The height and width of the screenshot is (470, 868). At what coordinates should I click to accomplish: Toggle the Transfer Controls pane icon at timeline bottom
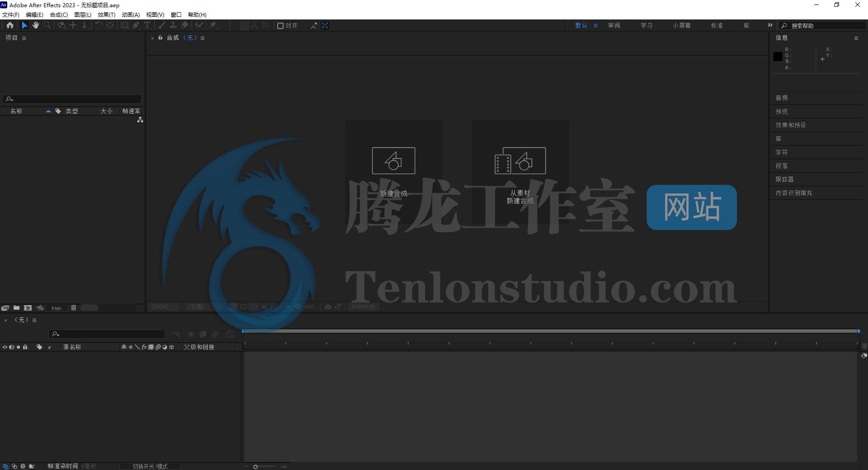[x=14, y=466]
